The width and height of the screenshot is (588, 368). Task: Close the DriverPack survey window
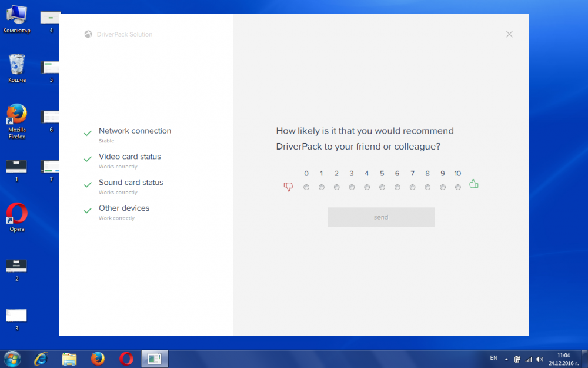point(509,34)
